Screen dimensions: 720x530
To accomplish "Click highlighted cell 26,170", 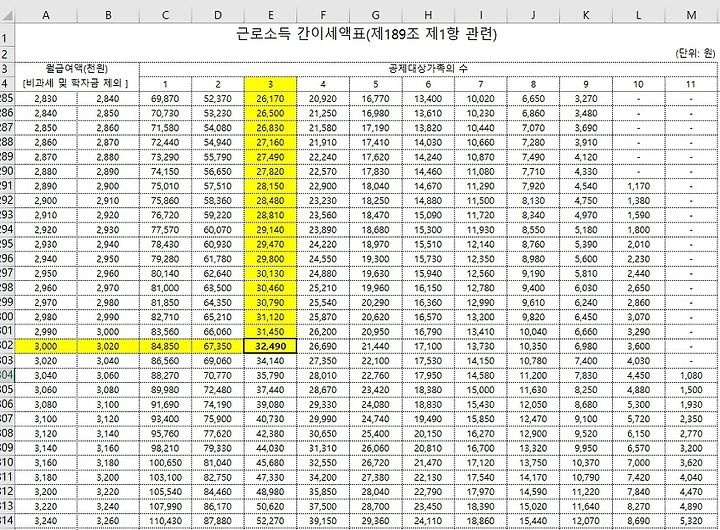I will [270, 98].
